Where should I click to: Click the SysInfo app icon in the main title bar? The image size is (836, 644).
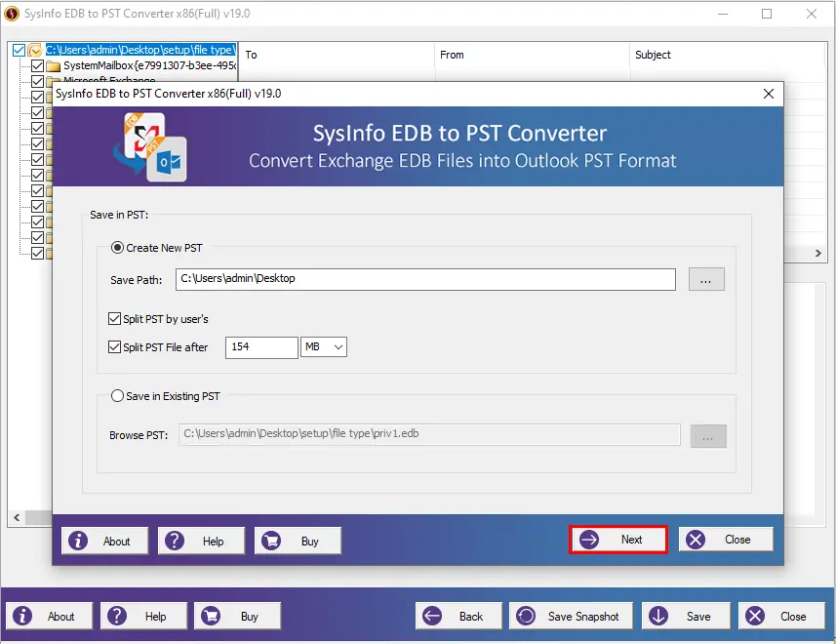tap(11, 14)
